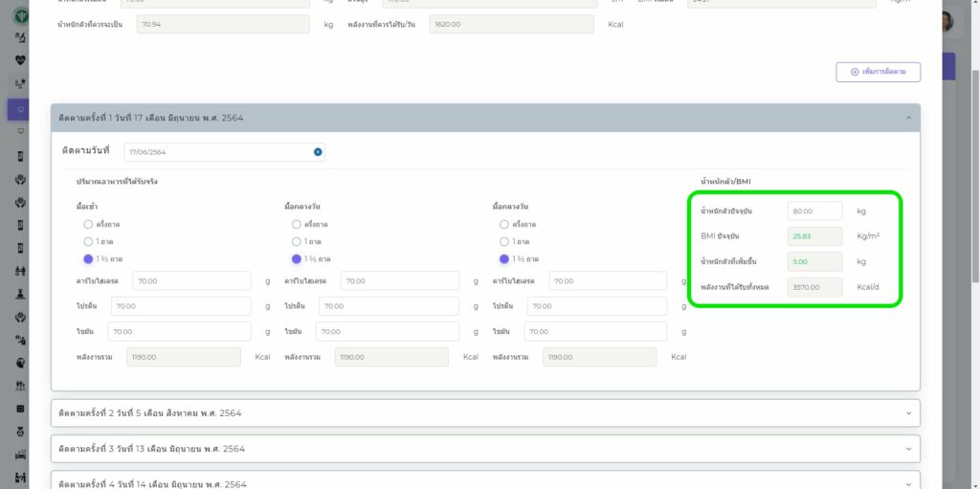Open date picker icon in follow-up date field
Image resolution: width=980 pixels, height=489 pixels.
pos(318,152)
